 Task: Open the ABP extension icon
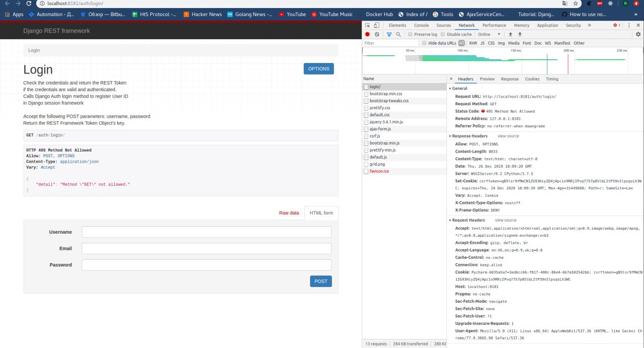pyautogui.click(x=599, y=3)
